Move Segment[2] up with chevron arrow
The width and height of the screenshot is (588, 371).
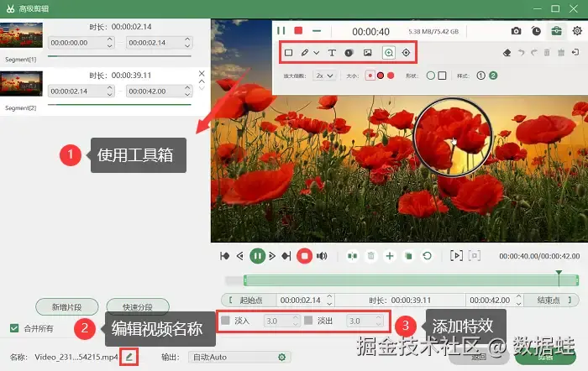coord(202,81)
